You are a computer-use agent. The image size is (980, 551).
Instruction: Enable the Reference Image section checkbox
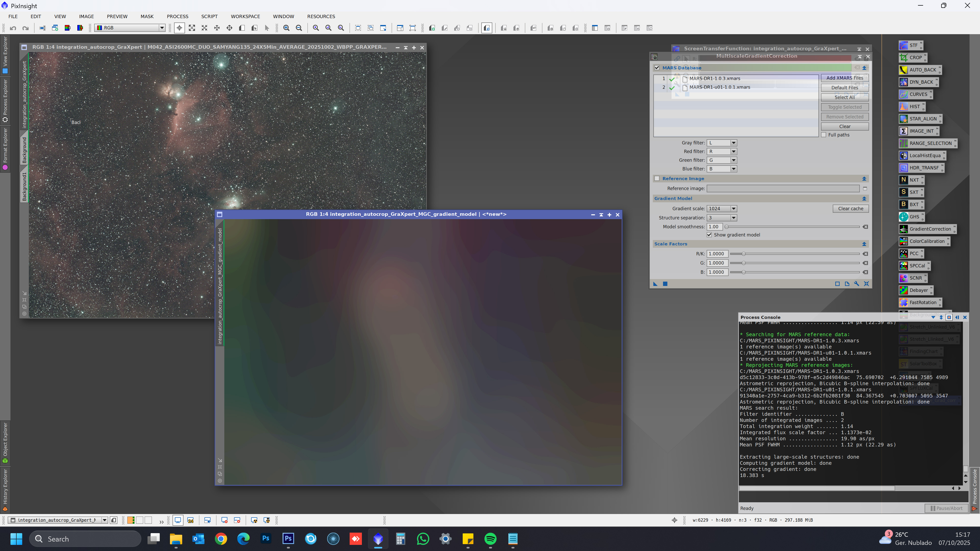tap(657, 178)
